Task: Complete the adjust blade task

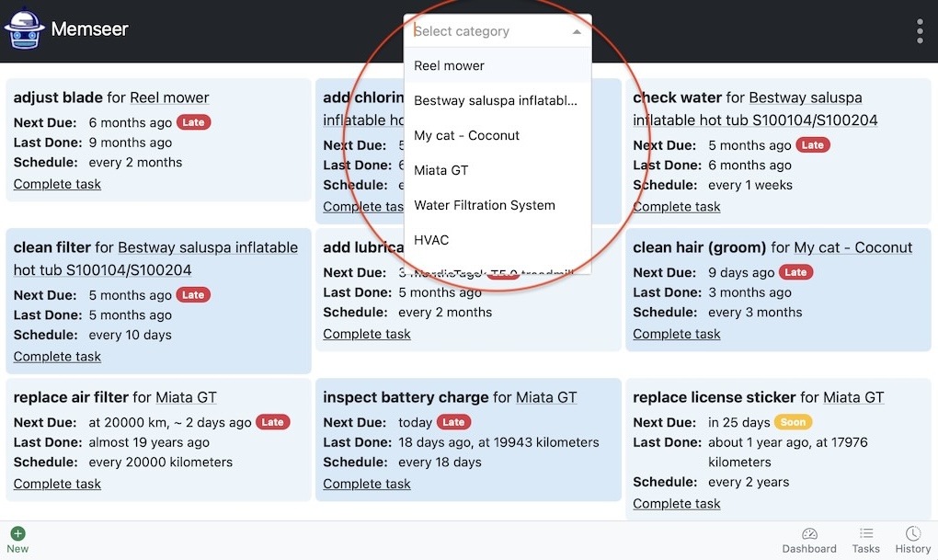Action: coord(57,184)
